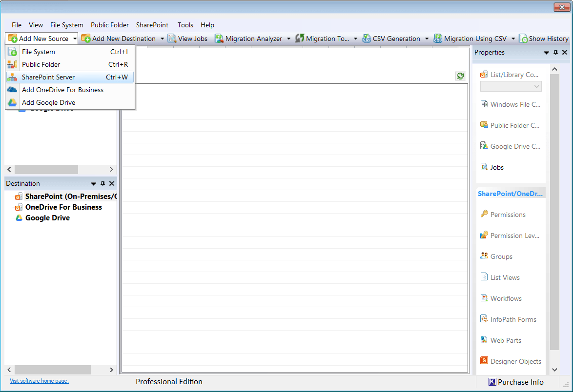Image resolution: width=573 pixels, height=392 pixels.
Task: Pin the Destination panel
Action: coord(102,184)
